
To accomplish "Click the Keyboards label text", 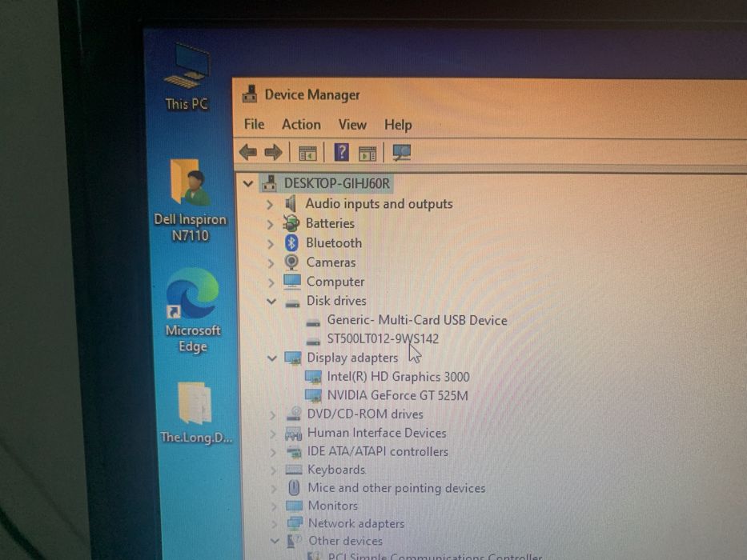I will coord(336,470).
